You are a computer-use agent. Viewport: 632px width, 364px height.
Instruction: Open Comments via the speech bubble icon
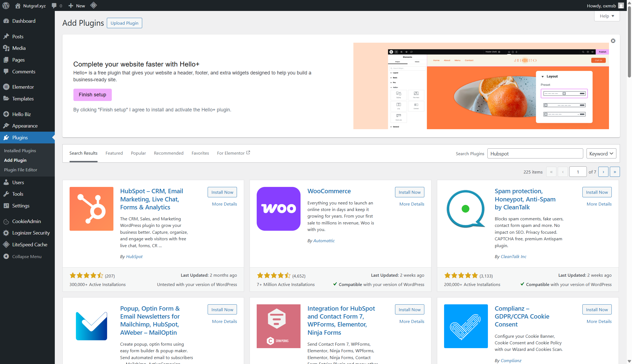coord(7,71)
